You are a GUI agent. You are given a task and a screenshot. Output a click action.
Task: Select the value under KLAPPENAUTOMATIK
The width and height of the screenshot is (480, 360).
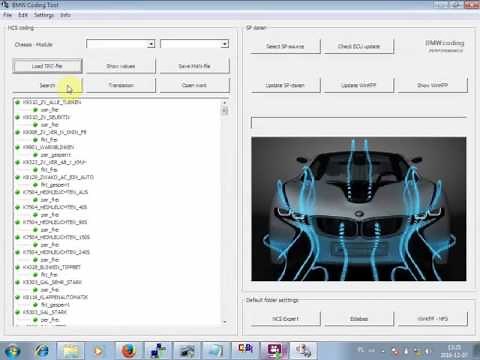click(55, 305)
